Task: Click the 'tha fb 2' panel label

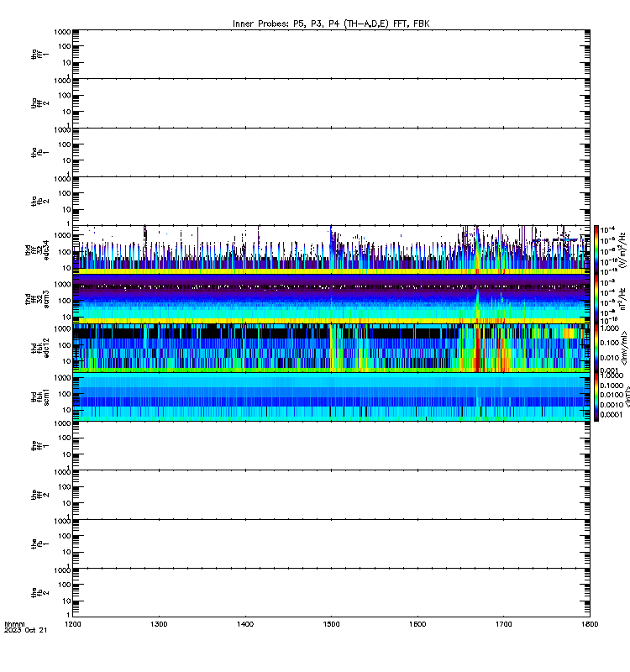Action: 39,201
